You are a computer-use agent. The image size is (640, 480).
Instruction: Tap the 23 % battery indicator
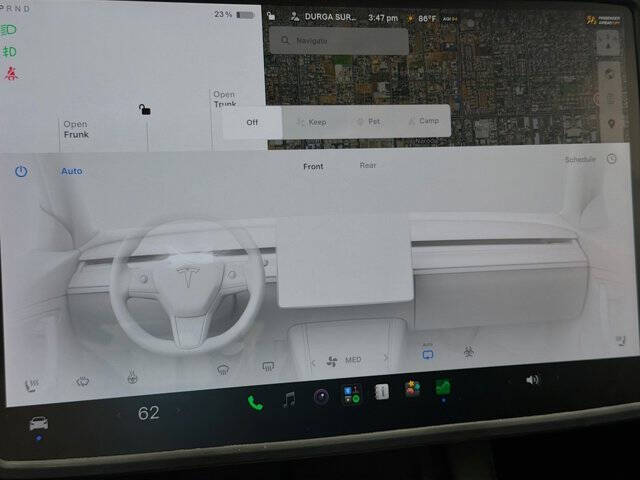click(x=234, y=15)
